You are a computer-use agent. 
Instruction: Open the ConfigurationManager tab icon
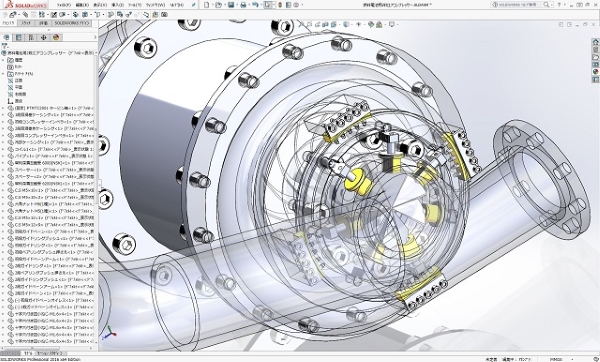(x=31, y=37)
